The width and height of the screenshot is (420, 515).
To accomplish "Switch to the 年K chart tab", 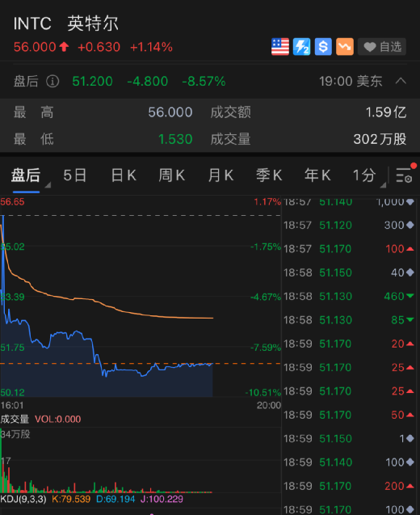I will 317,175.
